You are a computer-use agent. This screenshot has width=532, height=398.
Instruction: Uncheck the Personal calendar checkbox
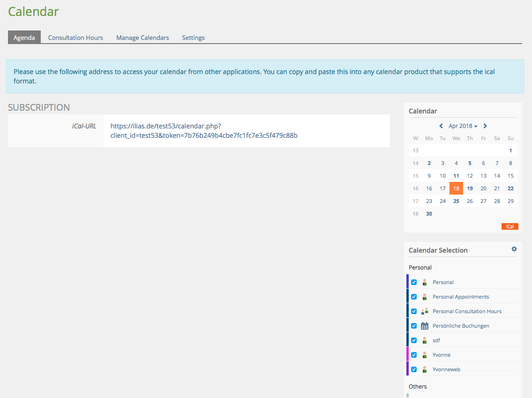414,282
